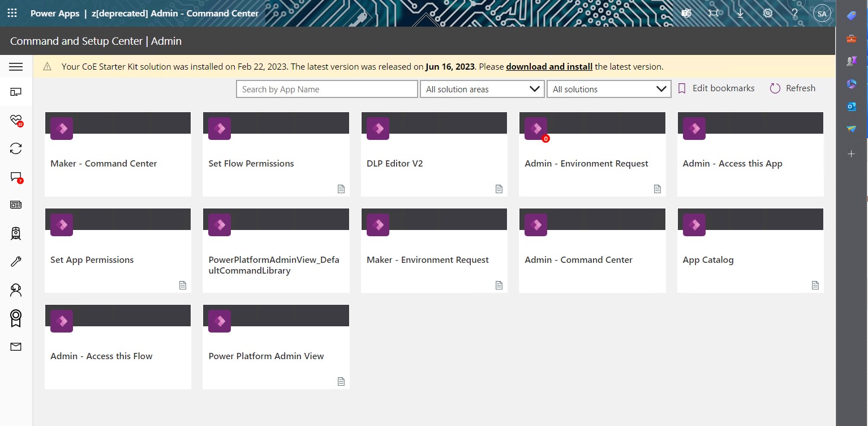Viewport: 868px width, 426px height.
Task: Open the settings gear in the top bar
Action: pyautogui.click(x=767, y=13)
